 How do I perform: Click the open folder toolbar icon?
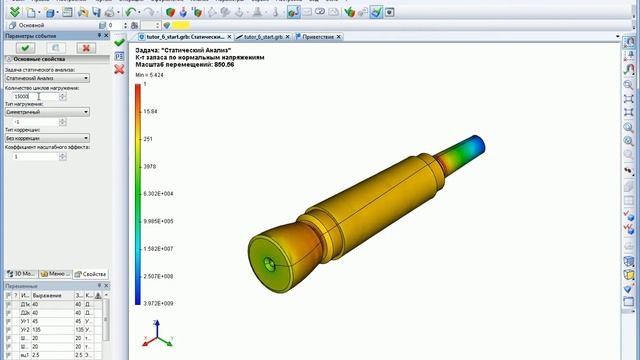click(x=83, y=12)
